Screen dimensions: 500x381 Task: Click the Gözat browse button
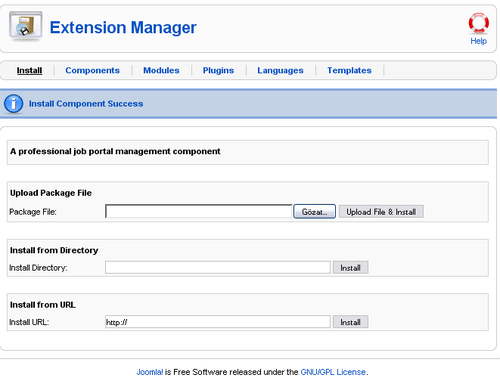[314, 212]
